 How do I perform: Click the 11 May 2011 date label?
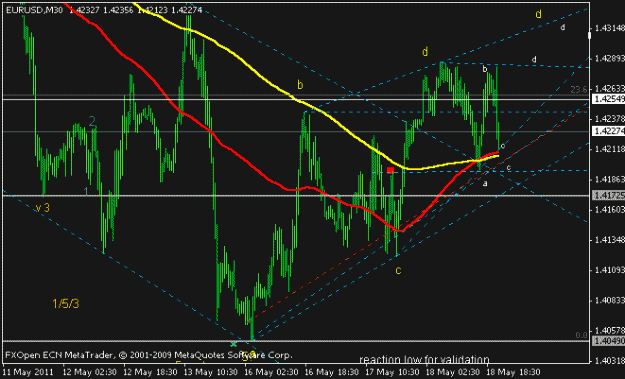(28, 373)
